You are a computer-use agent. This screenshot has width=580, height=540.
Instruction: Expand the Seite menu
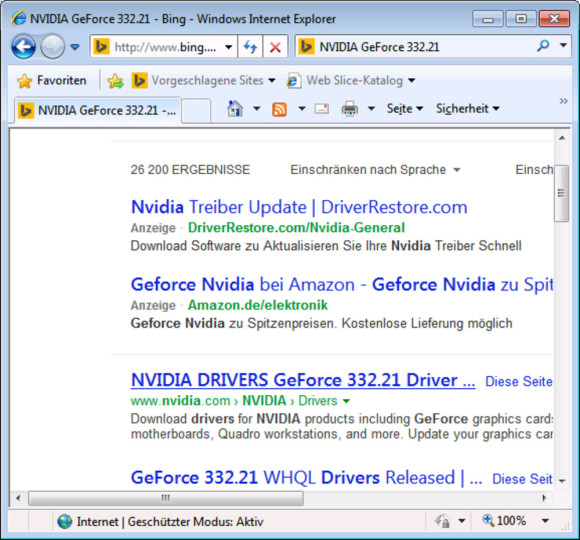point(405,109)
